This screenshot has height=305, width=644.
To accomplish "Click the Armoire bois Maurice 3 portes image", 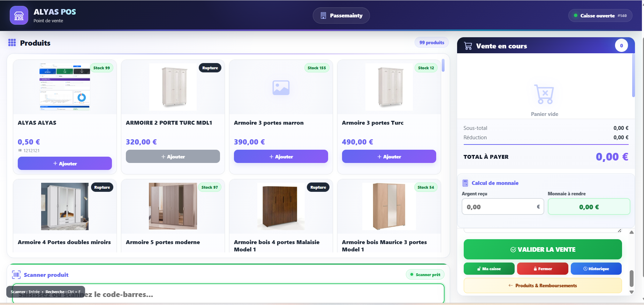I will click(x=389, y=206).
